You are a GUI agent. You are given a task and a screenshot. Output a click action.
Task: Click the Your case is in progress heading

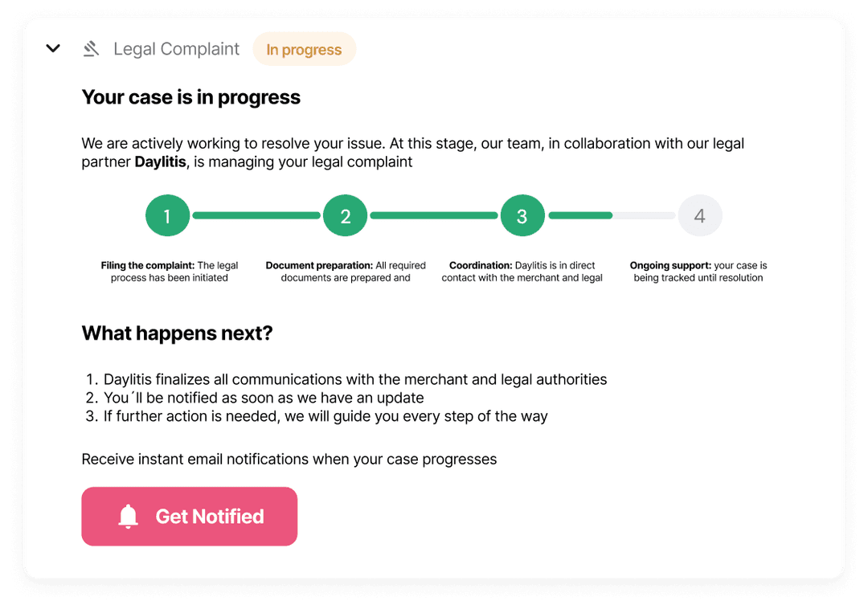coord(191,97)
